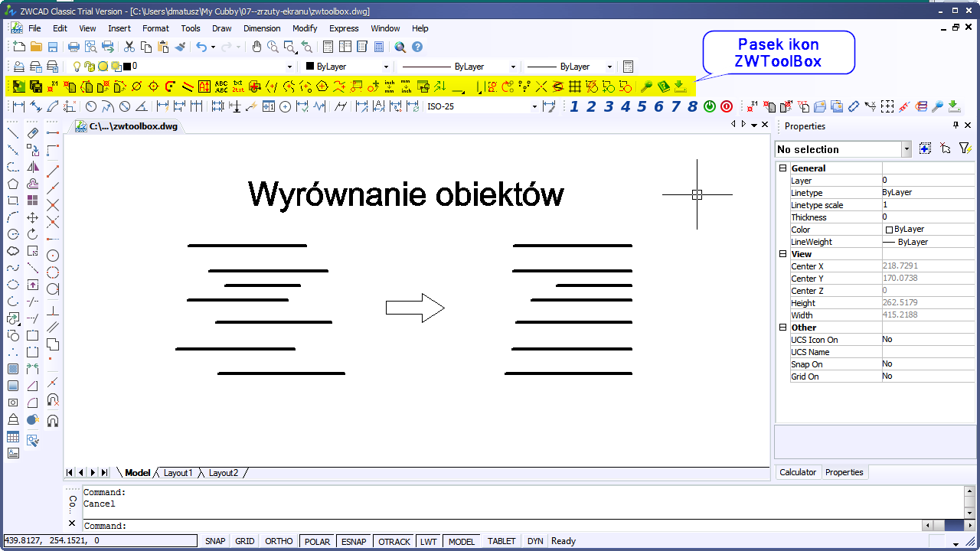
Task: Open the Help question mark icon
Action: pos(417,47)
